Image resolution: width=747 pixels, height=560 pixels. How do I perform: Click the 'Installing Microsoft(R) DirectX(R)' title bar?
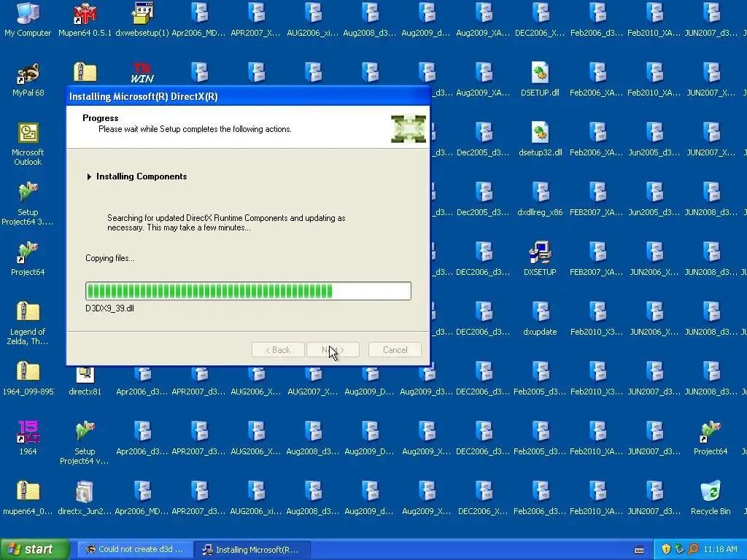(x=248, y=96)
